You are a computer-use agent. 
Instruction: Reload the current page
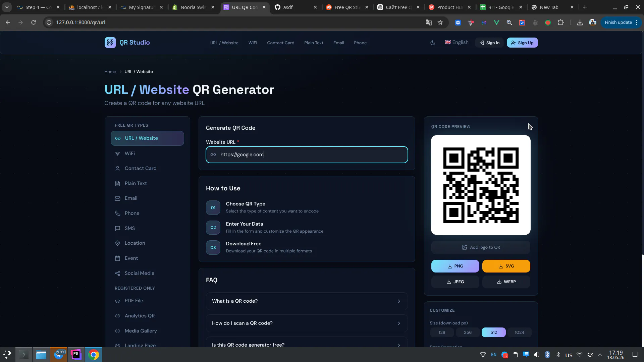34,22
